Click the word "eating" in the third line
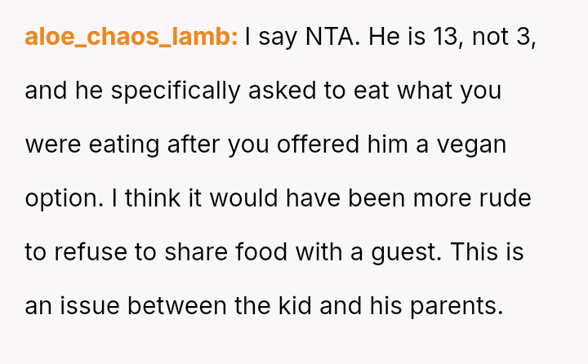The width and height of the screenshot is (588, 364). click(x=124, y=145)
